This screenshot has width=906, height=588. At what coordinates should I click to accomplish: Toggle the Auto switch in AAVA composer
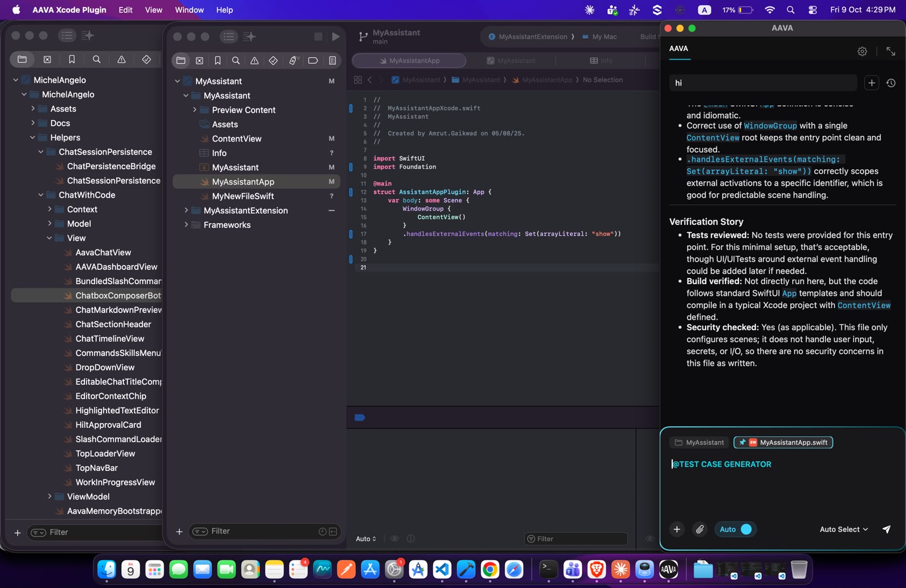click(x=735, y=529)
